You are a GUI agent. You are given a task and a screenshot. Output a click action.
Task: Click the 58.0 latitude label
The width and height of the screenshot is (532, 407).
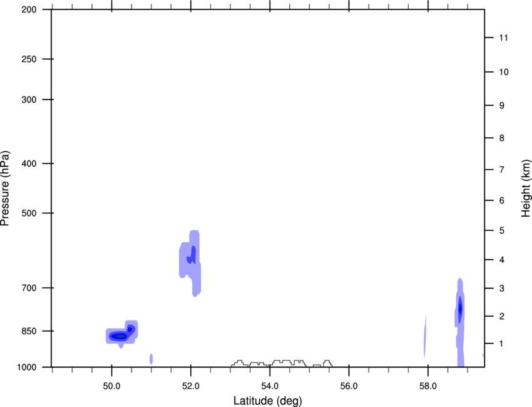[x=428, y=386]
